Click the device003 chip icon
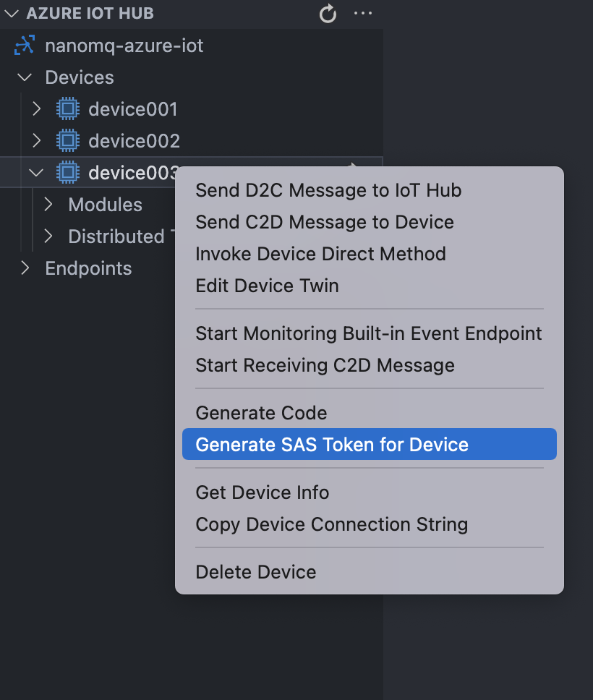The height and width of the screenshot is (700, 593). (x=68, y=173)
